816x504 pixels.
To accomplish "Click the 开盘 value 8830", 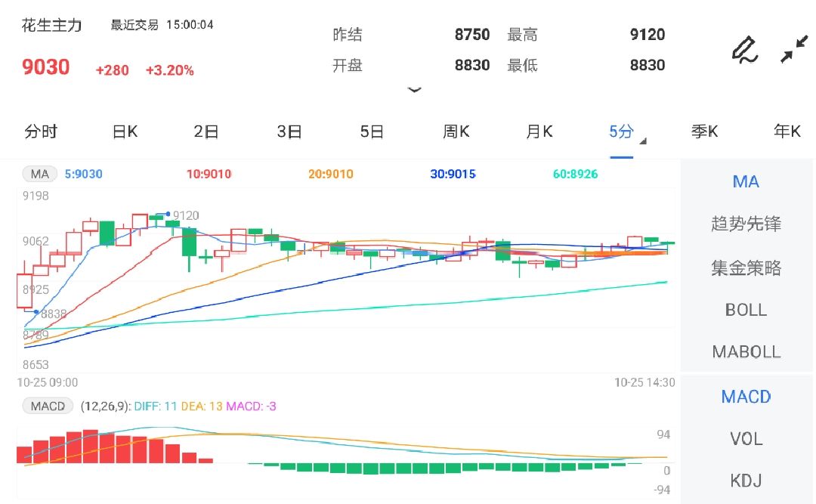I will coord(472,65).
